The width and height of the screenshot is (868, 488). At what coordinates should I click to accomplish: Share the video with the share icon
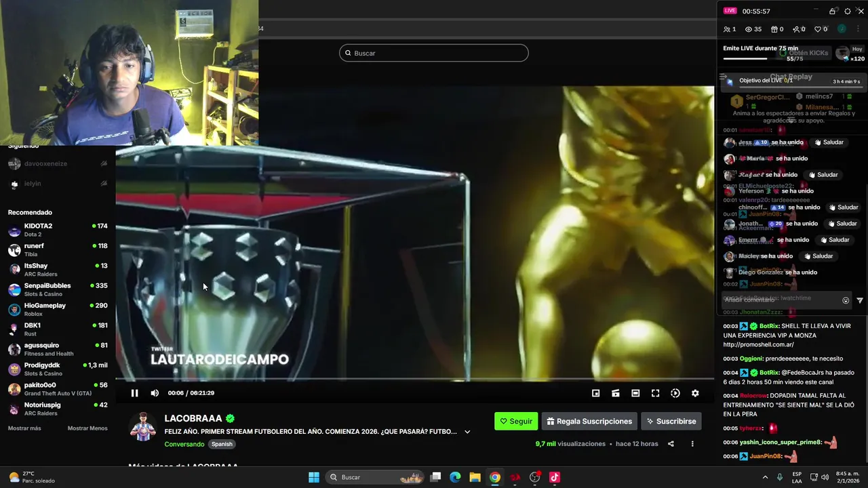(671, 444)
